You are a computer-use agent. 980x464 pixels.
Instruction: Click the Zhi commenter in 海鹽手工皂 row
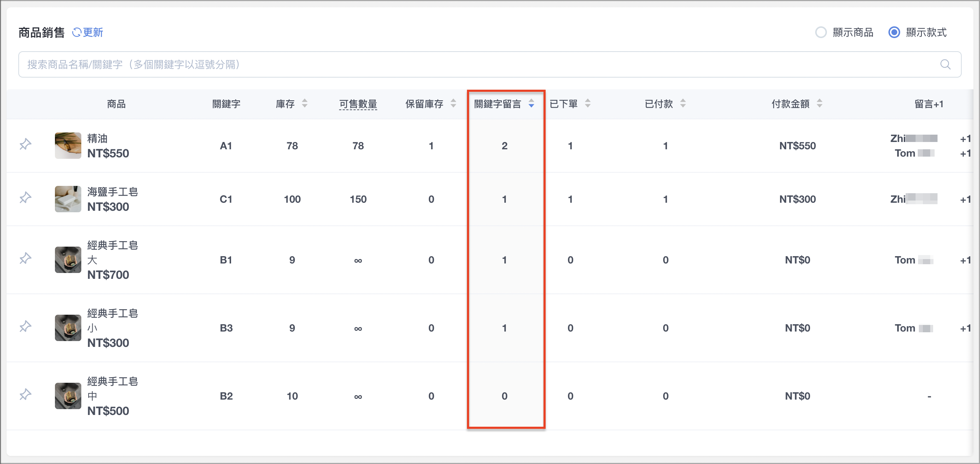coord(913,199)
